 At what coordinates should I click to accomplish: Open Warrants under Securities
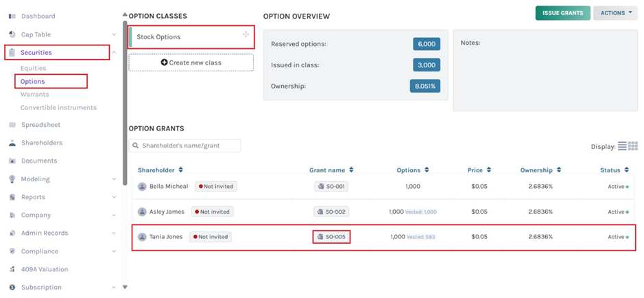(x=34, y=95)
